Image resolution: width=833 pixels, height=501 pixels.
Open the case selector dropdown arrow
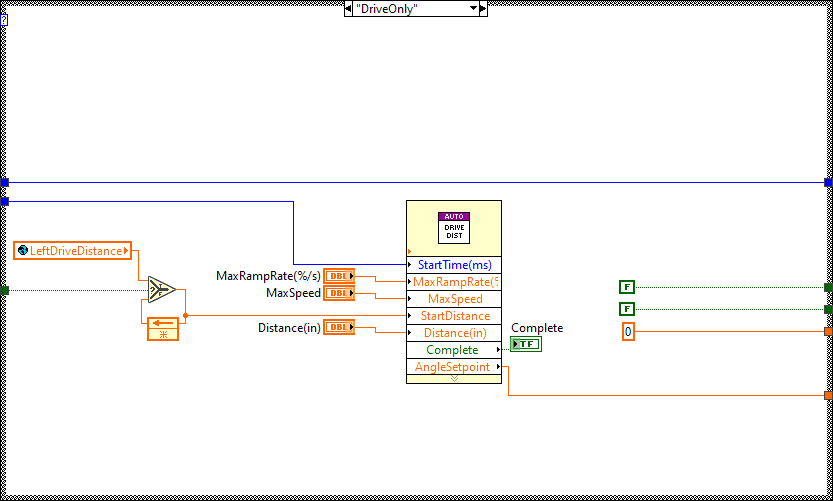[473, 9]
